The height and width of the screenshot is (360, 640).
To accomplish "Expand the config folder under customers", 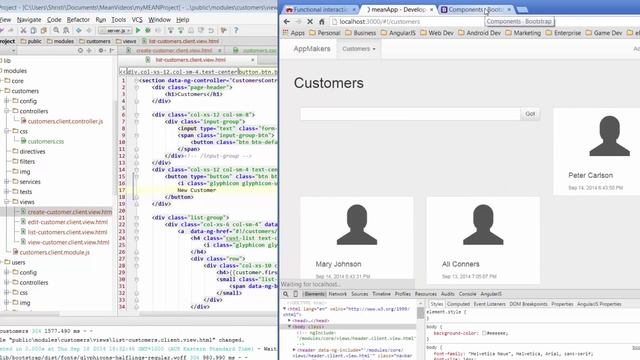I will 7,101.
